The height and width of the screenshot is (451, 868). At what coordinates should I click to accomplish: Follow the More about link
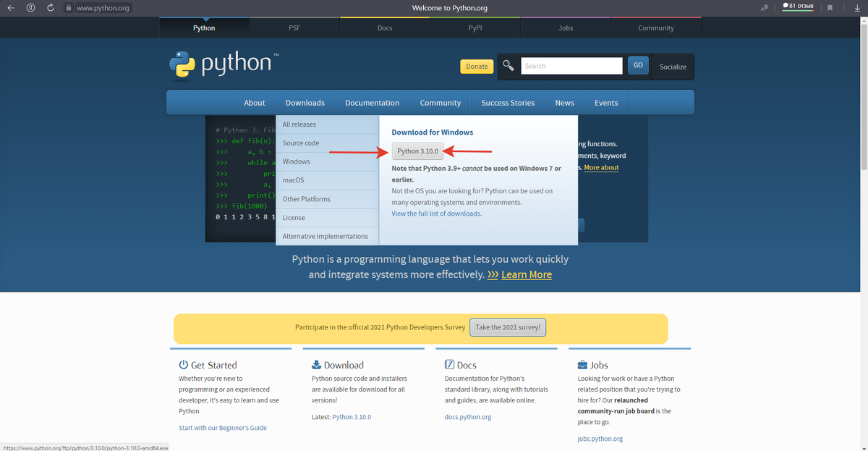[x=601, y=168]
